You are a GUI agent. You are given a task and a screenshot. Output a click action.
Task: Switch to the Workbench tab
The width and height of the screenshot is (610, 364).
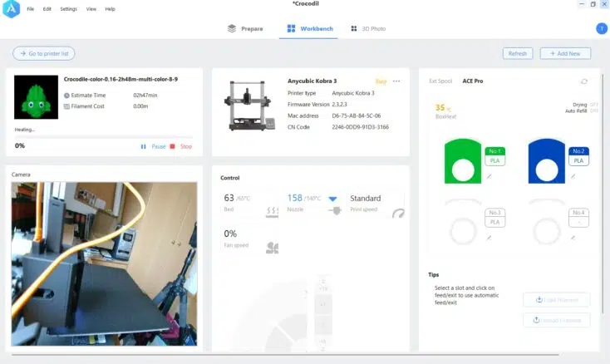coord(310,29)
